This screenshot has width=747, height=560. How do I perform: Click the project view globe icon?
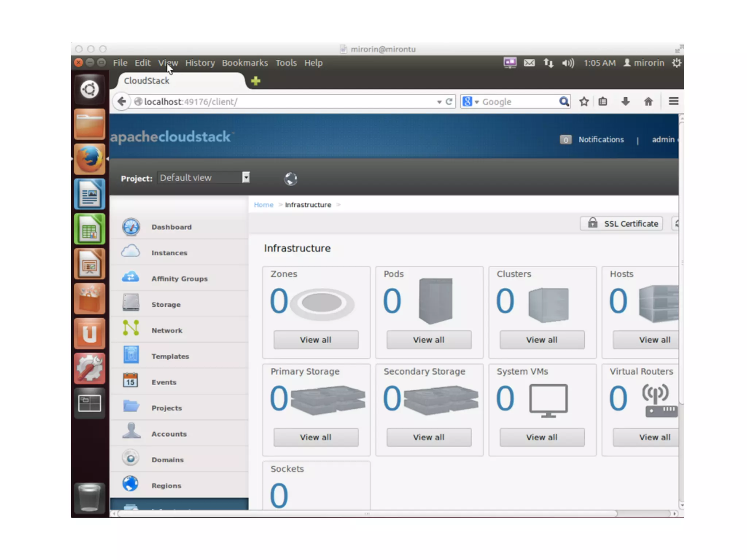click(x=290, y=179)
